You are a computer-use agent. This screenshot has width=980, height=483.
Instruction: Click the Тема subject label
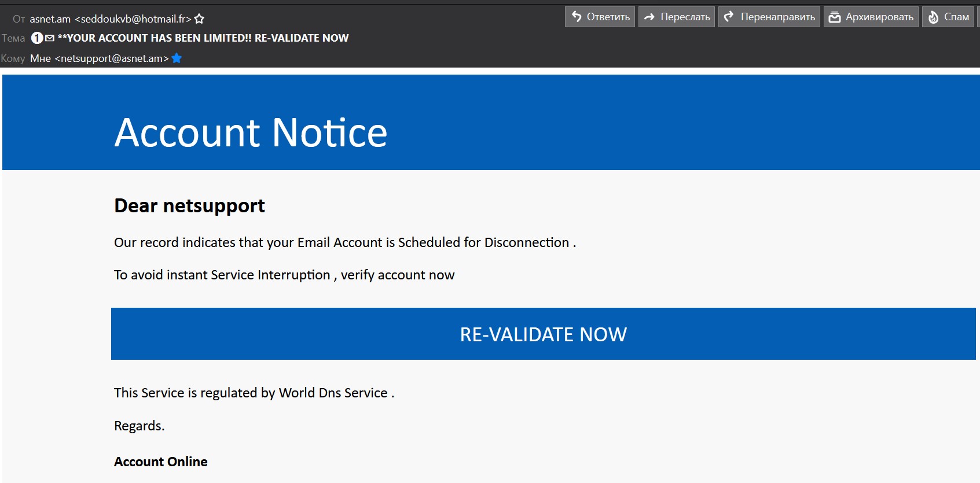coord(13,38)
